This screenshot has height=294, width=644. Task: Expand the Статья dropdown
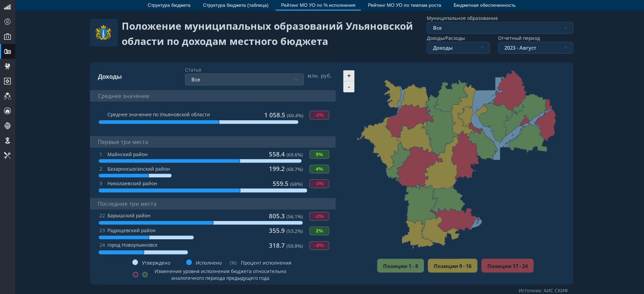click(244, 80)
